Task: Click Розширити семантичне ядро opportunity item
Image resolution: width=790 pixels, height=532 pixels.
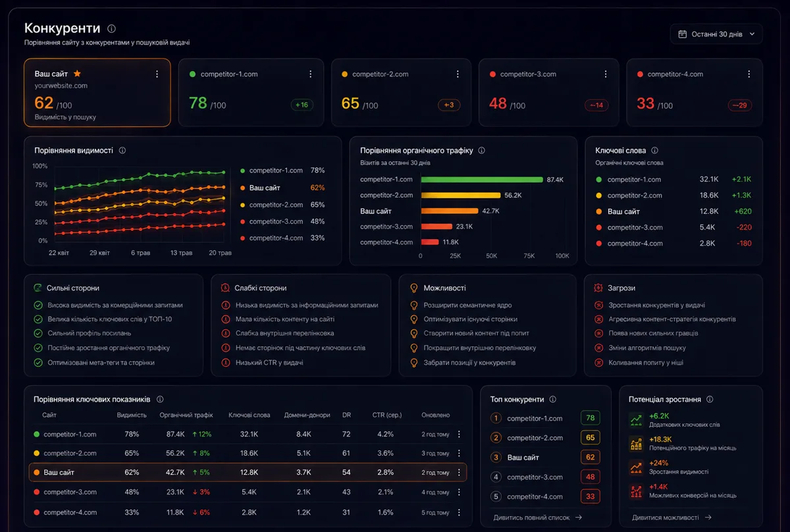Action: tap(467, 306)
